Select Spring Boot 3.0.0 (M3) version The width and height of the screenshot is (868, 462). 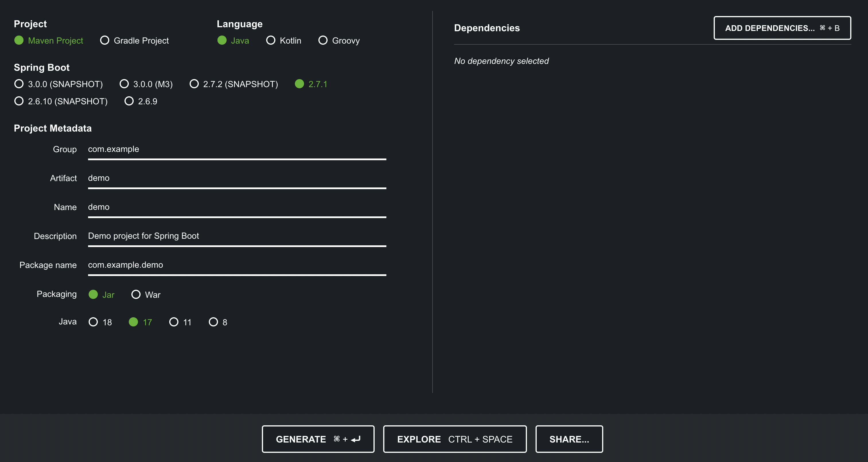point(124,84)
